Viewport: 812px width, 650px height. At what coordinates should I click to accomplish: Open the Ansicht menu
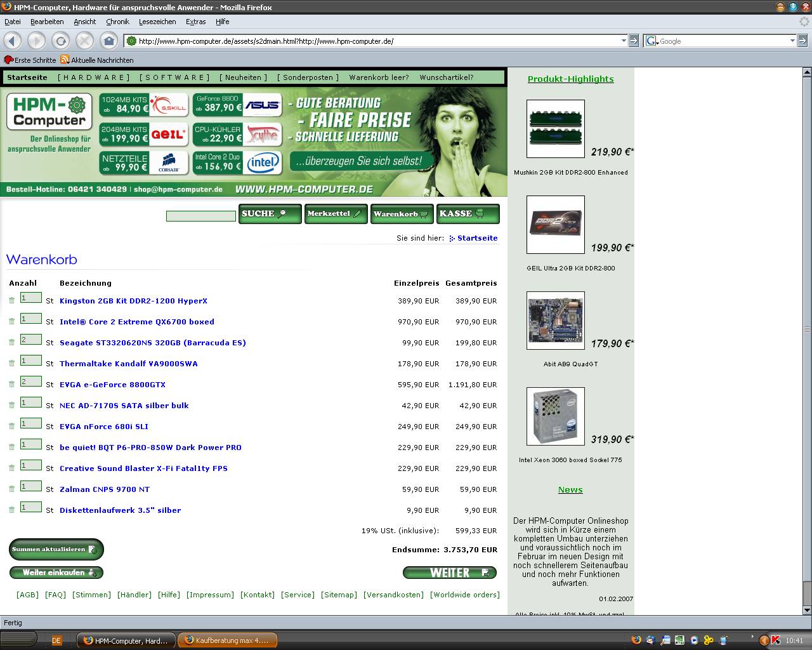click(84, 22)
